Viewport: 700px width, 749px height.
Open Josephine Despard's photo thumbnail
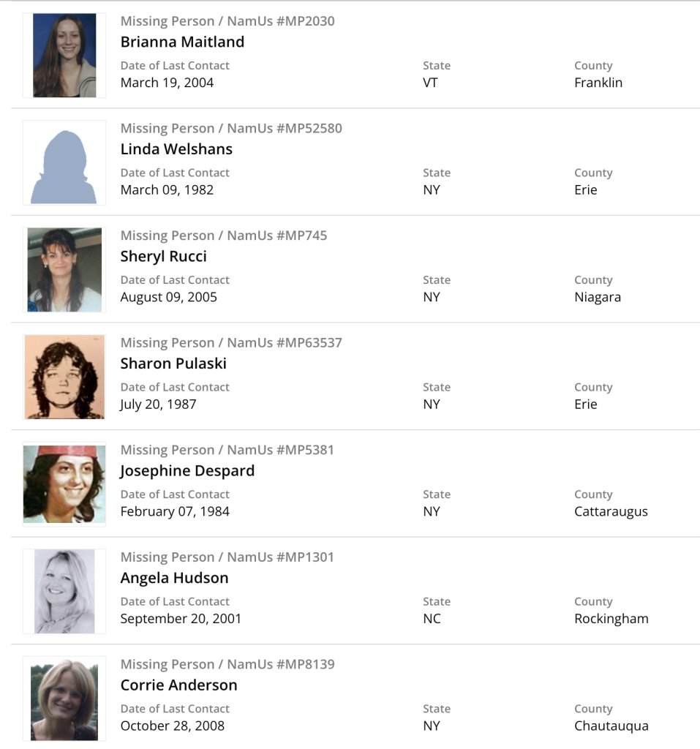tap(64, 484)
